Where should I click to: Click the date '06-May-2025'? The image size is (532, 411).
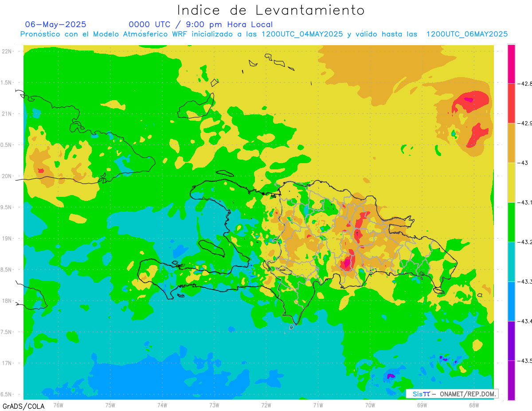point(55,24)
